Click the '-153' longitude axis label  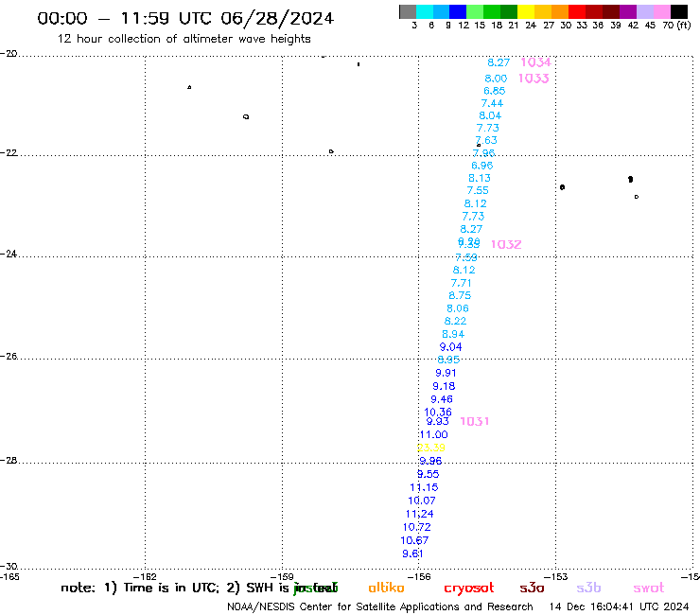tap(556, 576)
